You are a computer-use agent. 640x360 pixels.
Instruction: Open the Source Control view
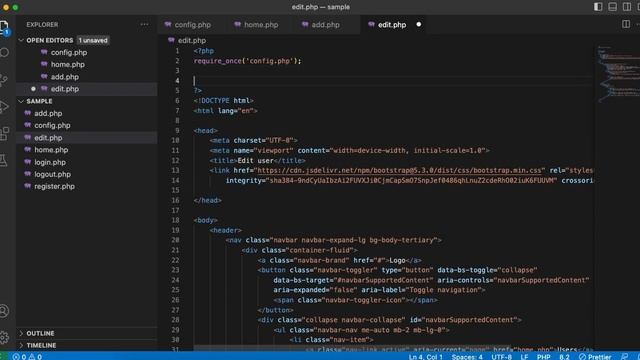[4, 80]
